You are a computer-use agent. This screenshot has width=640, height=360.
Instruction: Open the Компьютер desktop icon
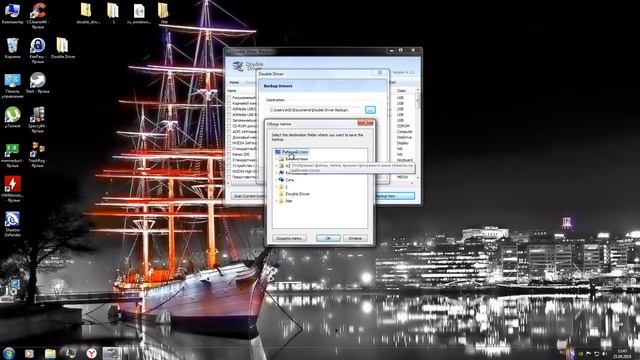(x=12, y=13)
